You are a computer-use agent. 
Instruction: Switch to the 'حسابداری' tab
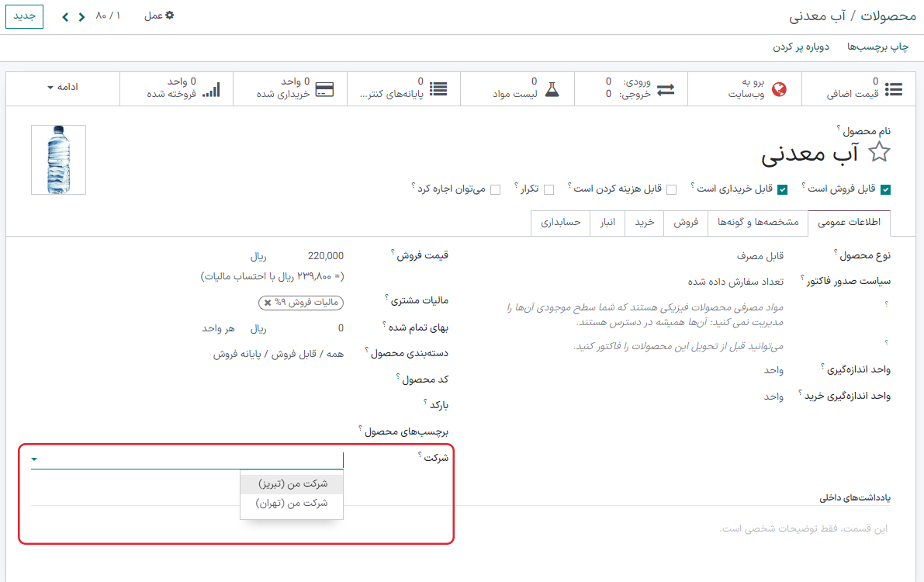pos(559,223)
